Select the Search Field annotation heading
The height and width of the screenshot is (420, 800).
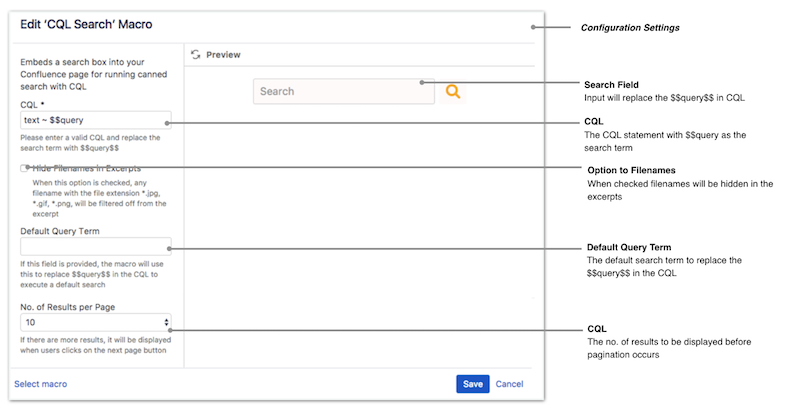click(611, 84)
